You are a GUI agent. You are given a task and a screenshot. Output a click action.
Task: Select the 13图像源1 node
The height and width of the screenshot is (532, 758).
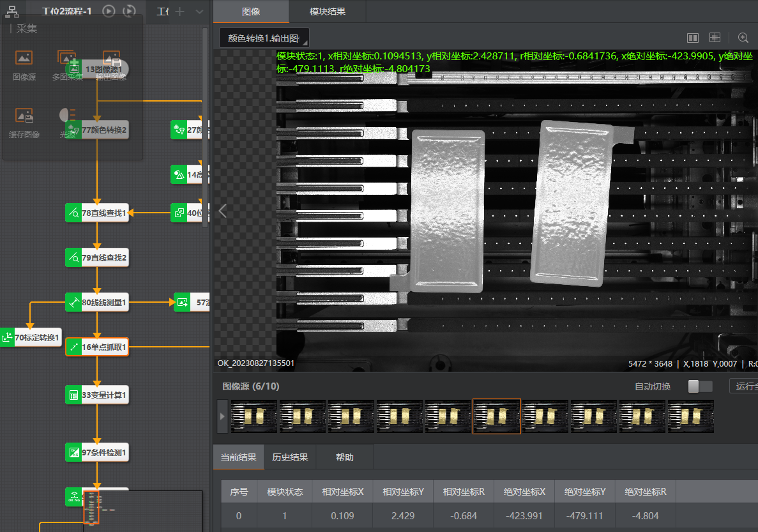tap(97, 69)
